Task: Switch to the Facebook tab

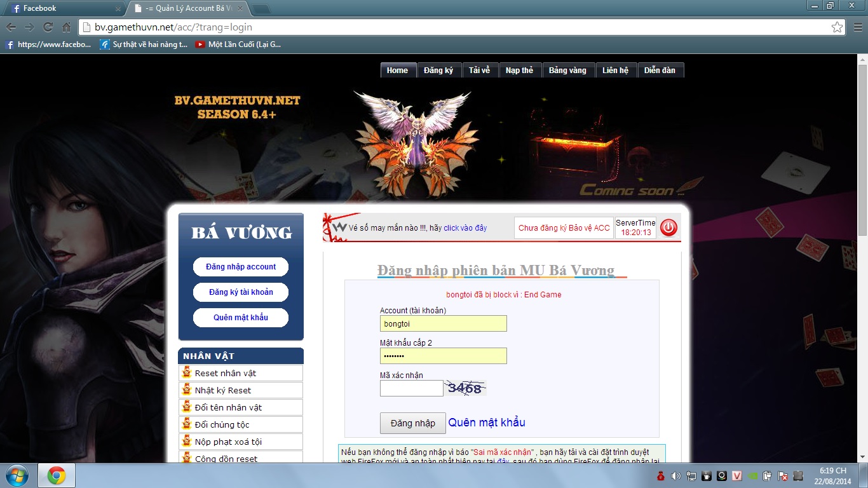Action: 64,9
